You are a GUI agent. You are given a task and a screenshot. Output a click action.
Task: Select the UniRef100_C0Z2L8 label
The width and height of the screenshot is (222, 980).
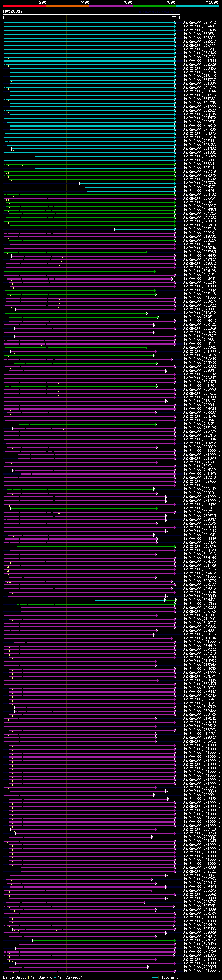pos(199,229)
